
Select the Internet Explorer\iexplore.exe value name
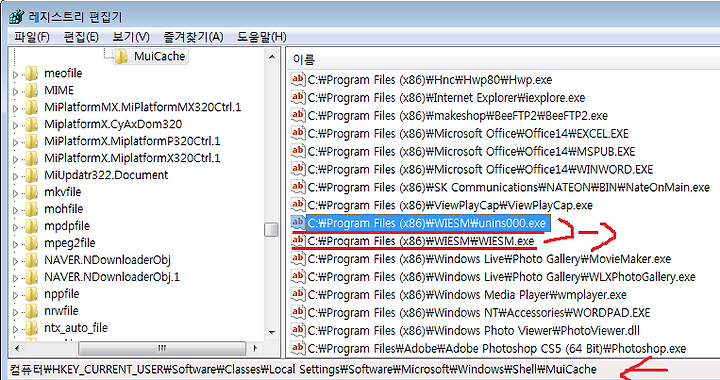pos(446,98)
